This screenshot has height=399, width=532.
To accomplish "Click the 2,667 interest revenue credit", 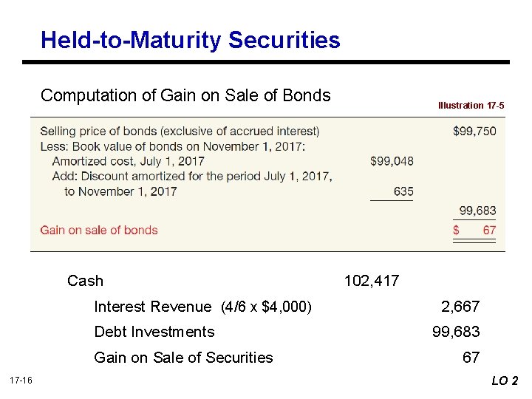I will tap(460, 307).
